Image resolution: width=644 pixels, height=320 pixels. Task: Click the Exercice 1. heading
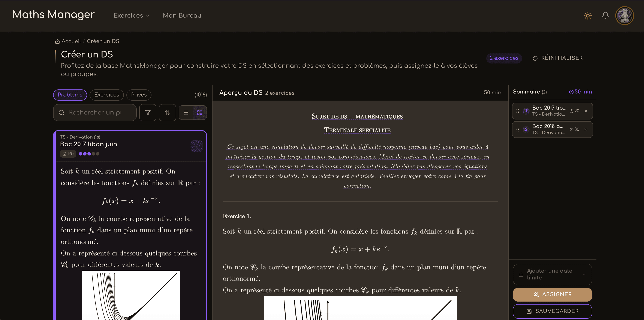click(x=237, y=216)
